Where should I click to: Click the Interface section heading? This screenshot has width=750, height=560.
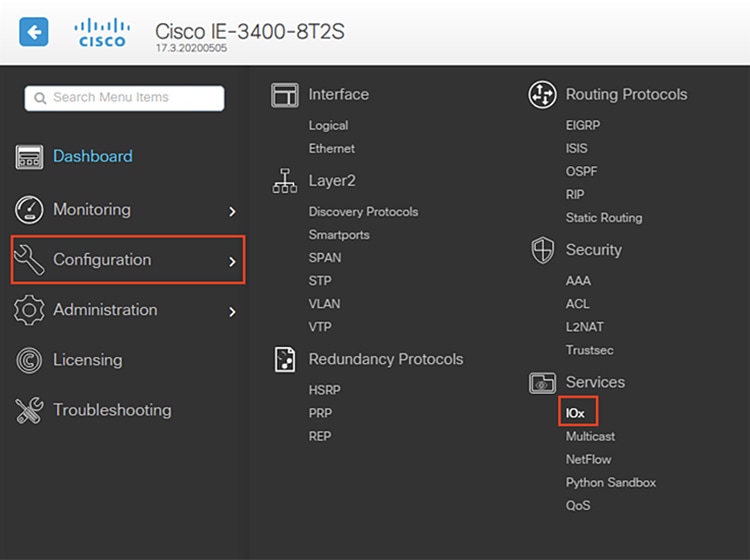click(339, 95)
